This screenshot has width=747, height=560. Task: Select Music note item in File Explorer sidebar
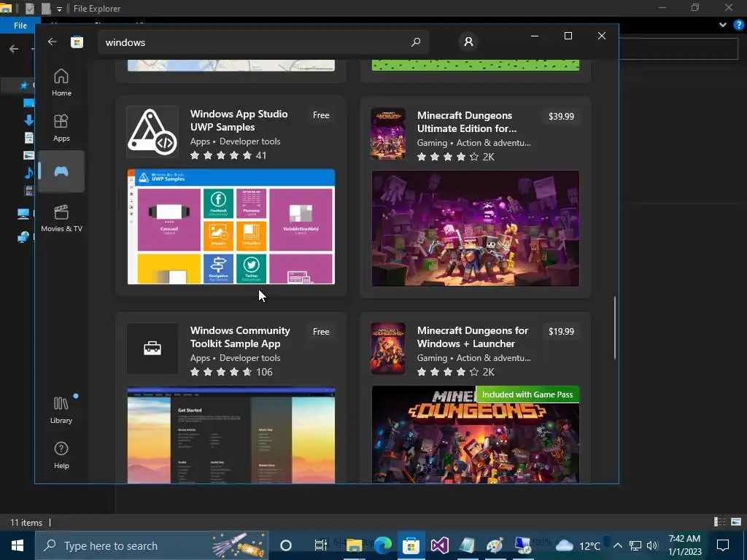28,172
